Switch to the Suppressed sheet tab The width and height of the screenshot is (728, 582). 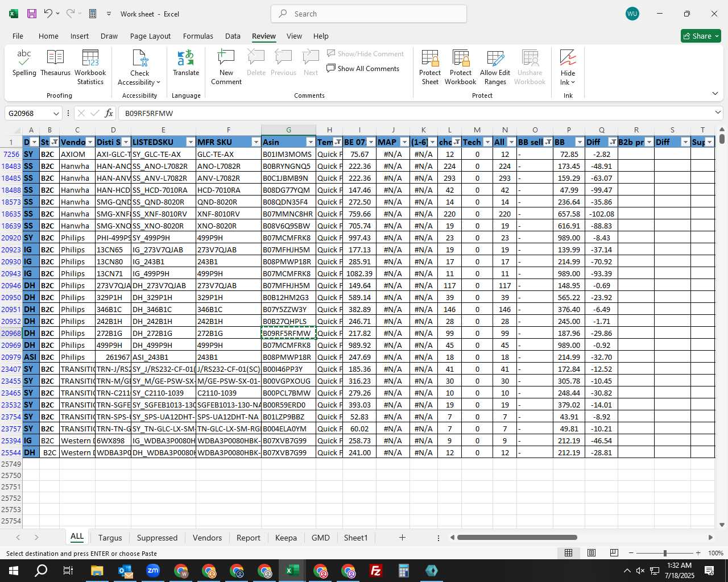157,538
